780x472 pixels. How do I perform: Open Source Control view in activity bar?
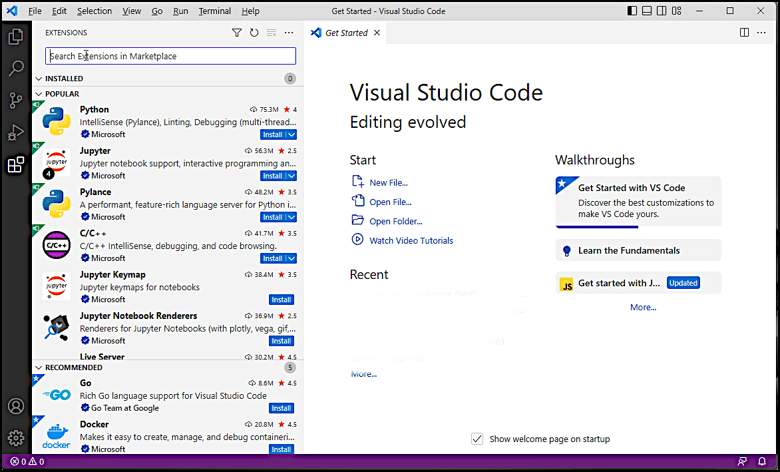click(16, 100)
